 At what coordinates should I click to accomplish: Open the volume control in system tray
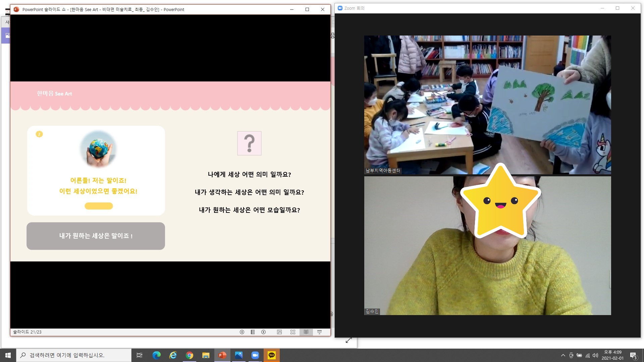[595, 355]
